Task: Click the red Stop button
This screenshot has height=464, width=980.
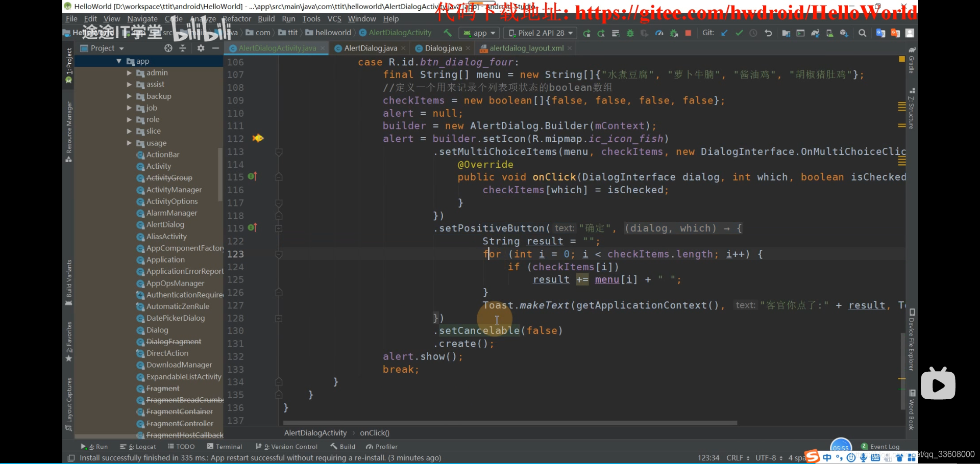Action: point(688,33)
